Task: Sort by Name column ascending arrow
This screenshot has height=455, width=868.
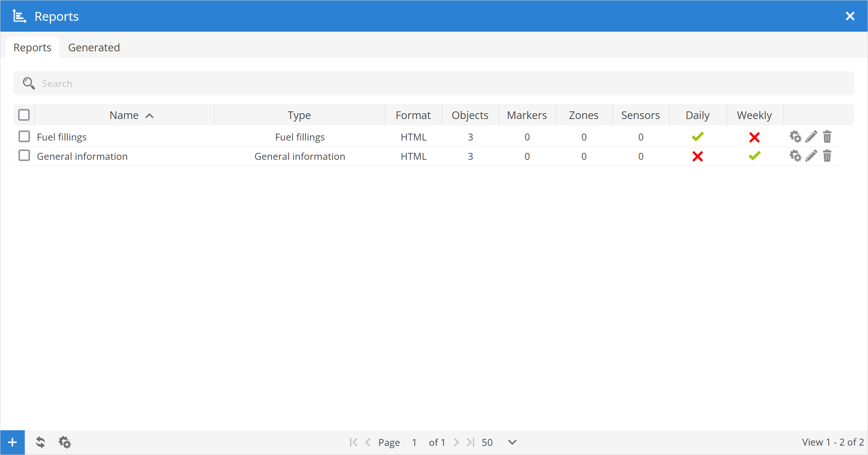Action: coord(149,116)
